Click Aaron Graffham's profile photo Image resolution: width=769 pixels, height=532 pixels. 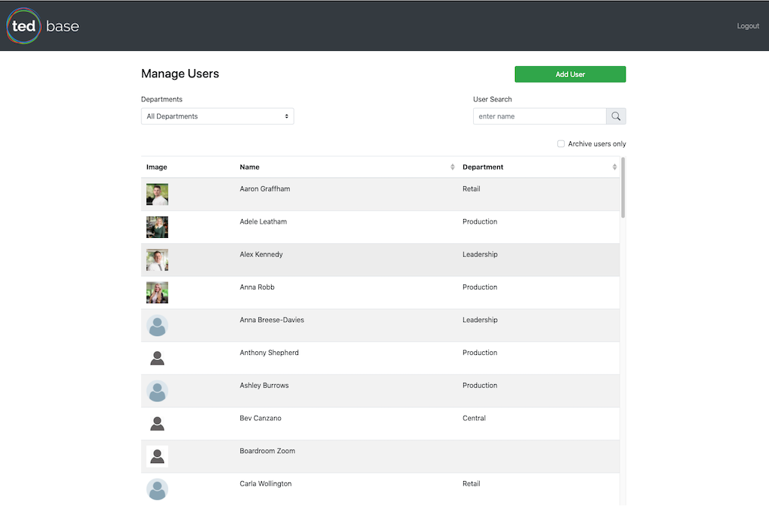point(157,194)
